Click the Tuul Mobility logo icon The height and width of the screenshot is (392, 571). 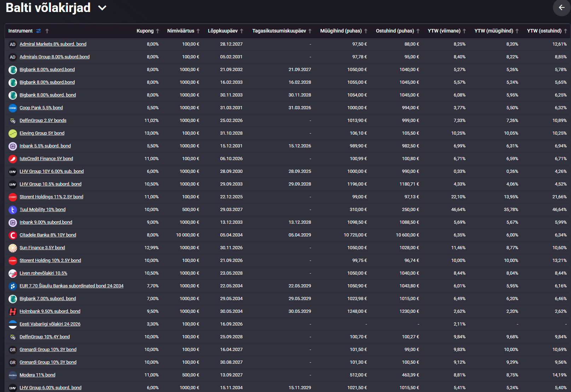[x=13, y=210]
